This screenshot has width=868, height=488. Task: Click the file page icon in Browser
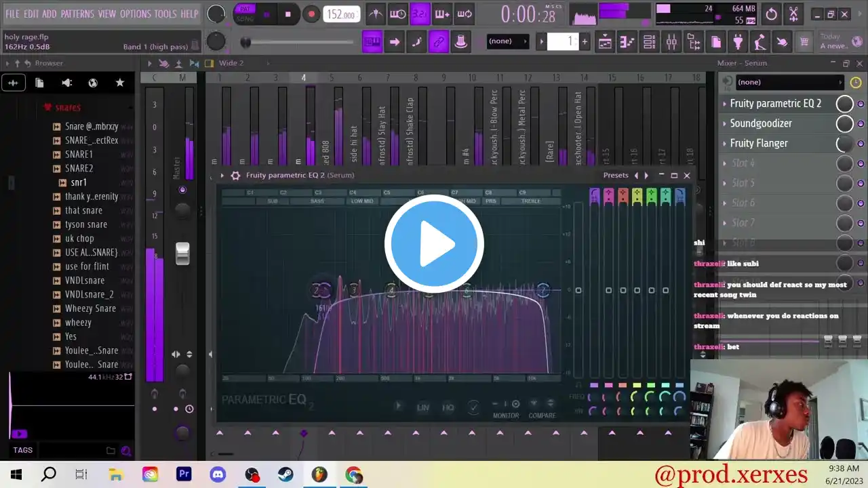click(39, 83)
